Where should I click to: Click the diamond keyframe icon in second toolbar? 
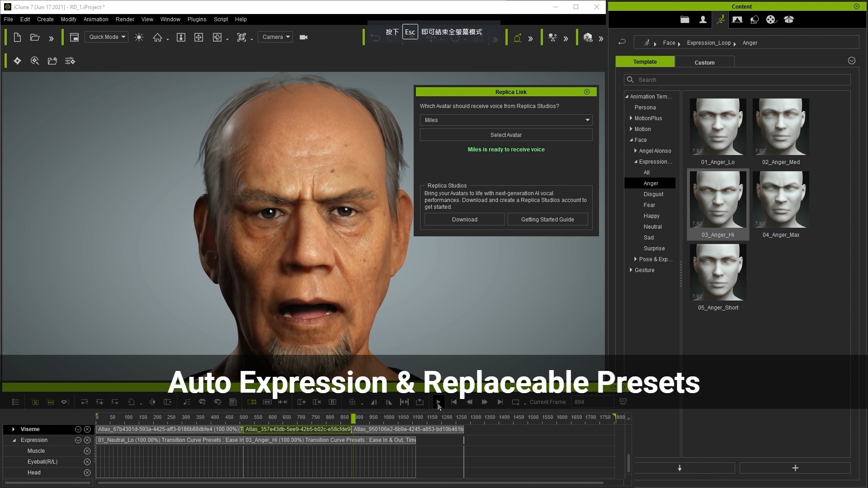[17, 61]
